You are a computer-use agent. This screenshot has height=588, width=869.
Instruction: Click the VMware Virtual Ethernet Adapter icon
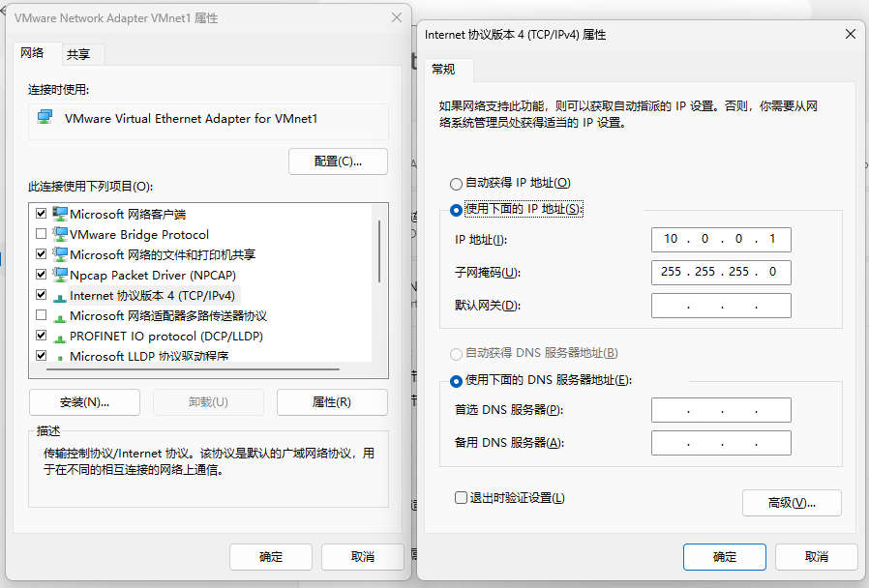pyautogui.click(x=45, y=117)
